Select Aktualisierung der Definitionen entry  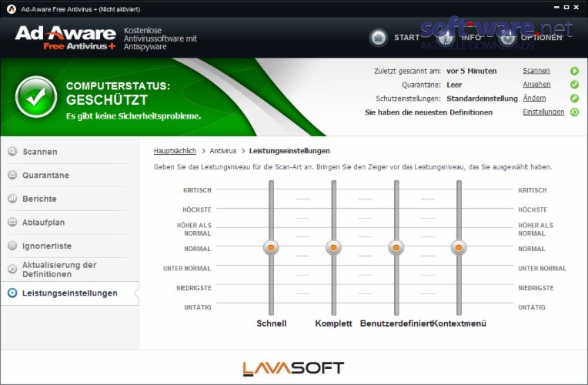click(x=70, y=269)
